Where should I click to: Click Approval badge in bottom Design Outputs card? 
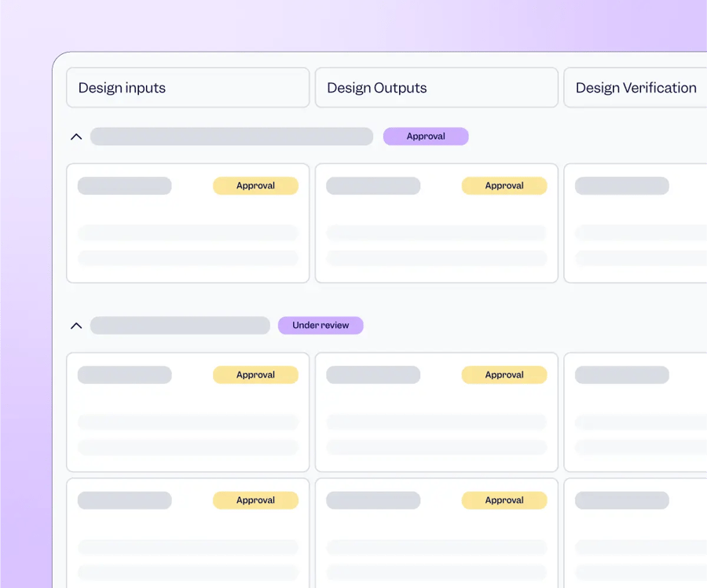pos(504,500)
